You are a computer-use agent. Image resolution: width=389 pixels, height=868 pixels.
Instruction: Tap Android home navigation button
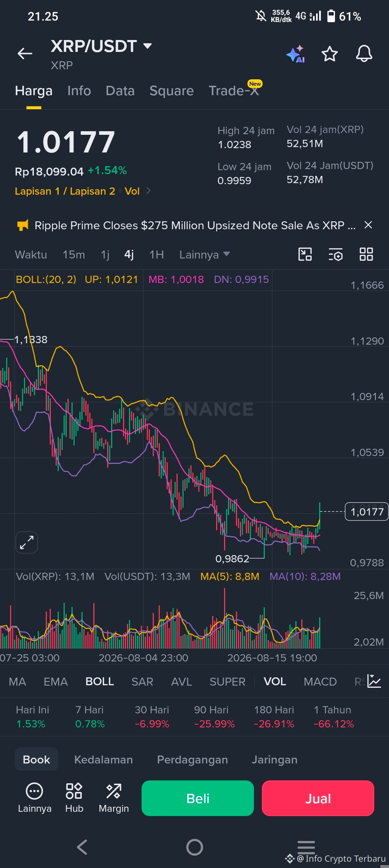point(194,847)
